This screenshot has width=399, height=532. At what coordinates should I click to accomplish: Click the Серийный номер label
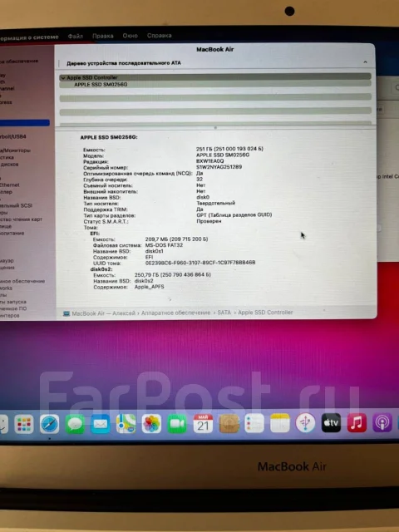[106, 168]
